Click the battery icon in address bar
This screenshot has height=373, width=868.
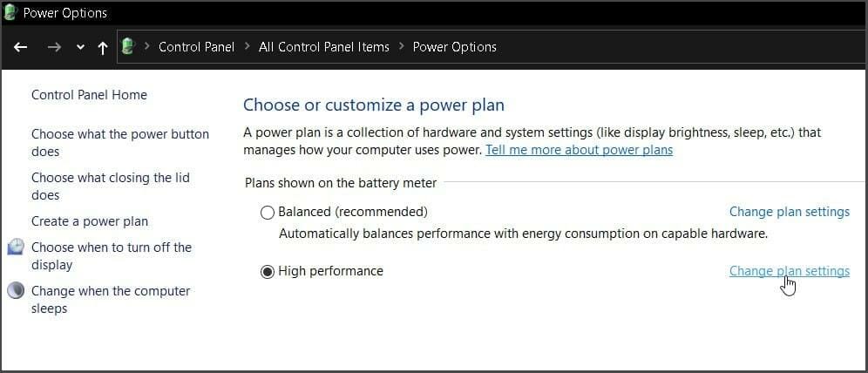(128, 46)
